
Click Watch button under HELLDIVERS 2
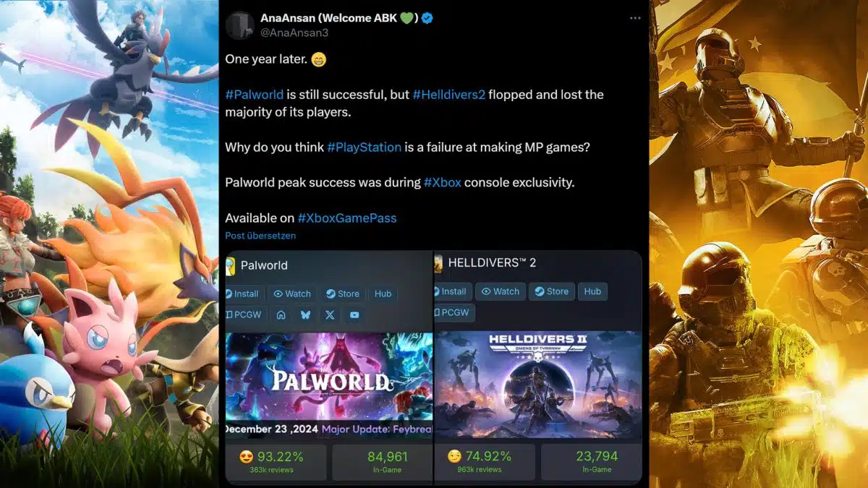click(501, 291)
